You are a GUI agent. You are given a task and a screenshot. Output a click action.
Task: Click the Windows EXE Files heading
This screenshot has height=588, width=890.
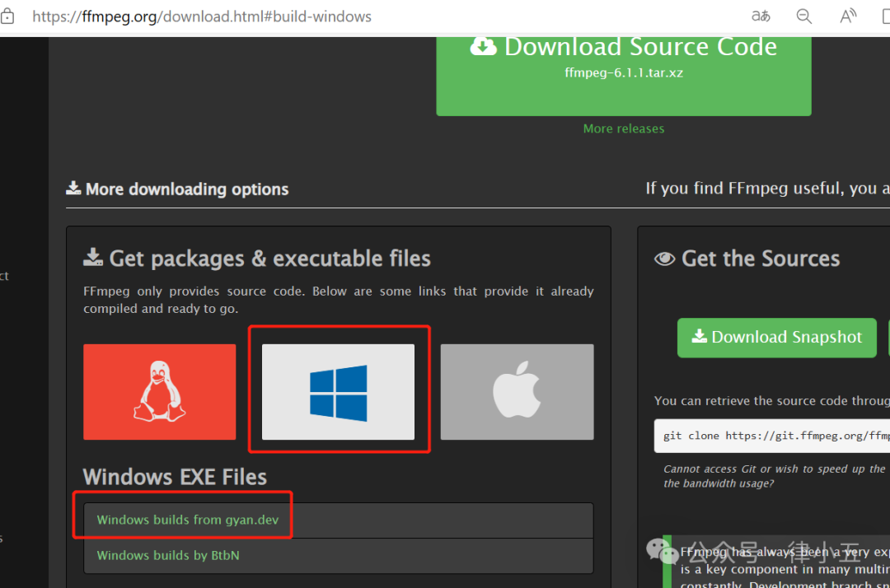coord(175,477)
